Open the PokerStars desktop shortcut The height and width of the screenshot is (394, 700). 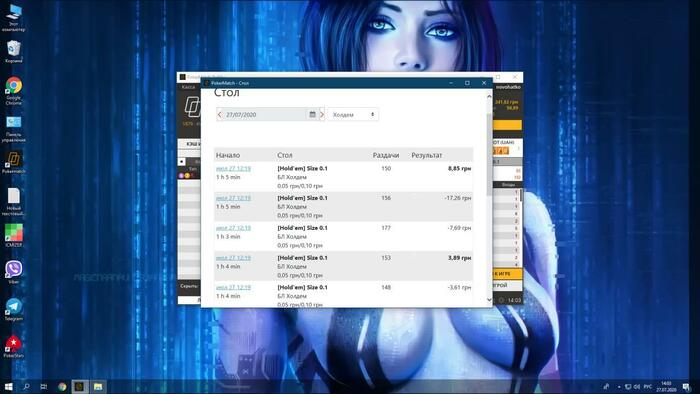[x=13, y=346]
